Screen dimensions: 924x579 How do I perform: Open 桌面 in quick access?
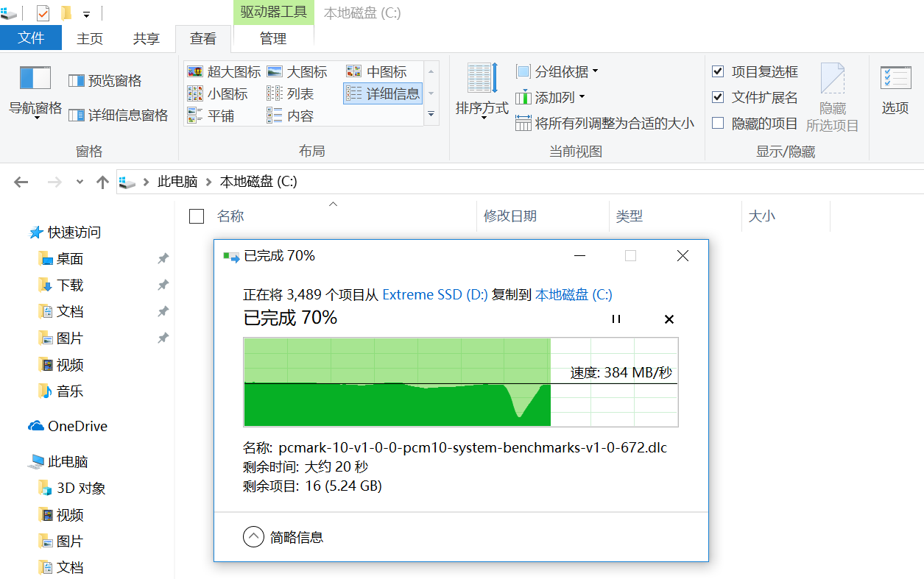tap(61, 259)
